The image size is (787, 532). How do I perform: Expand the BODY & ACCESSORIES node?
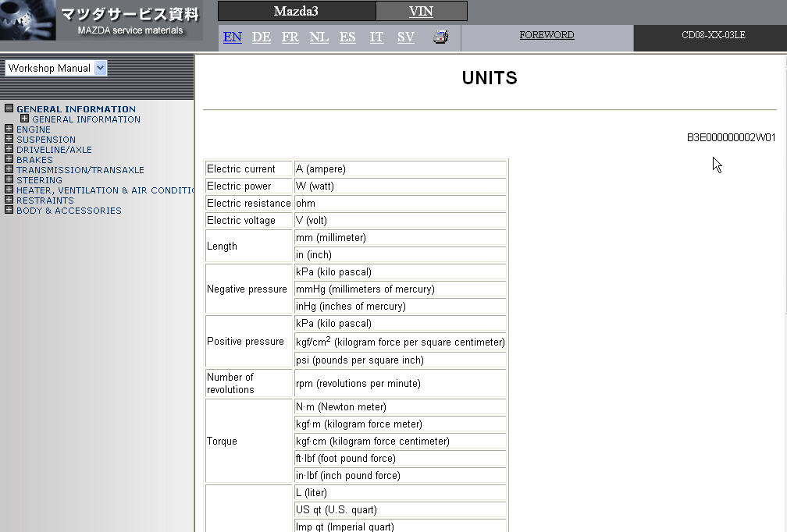coord(9,210)
